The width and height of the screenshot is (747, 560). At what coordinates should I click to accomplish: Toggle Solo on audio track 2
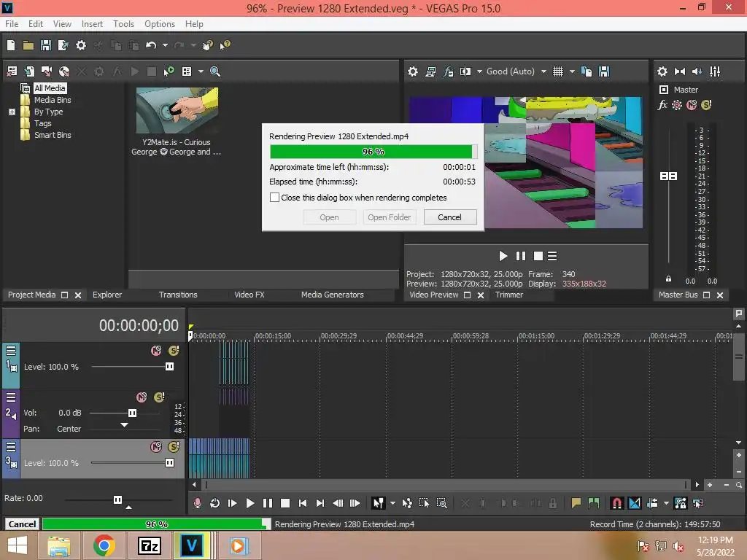pos(159,397)
